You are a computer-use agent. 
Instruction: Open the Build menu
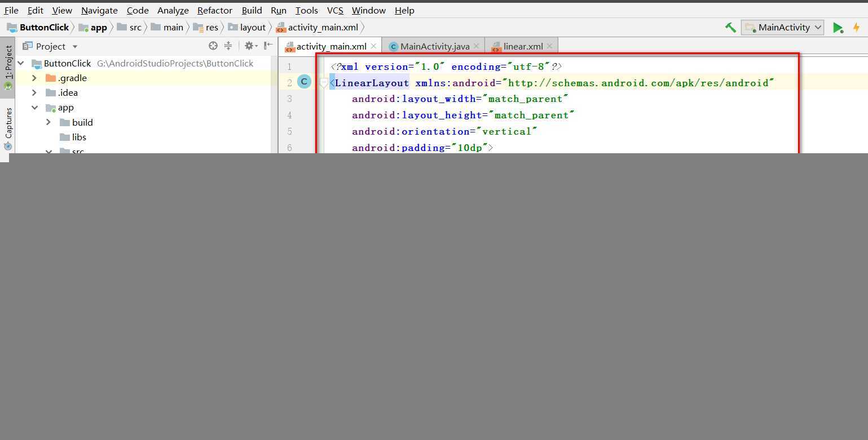[x=252, y=10]
